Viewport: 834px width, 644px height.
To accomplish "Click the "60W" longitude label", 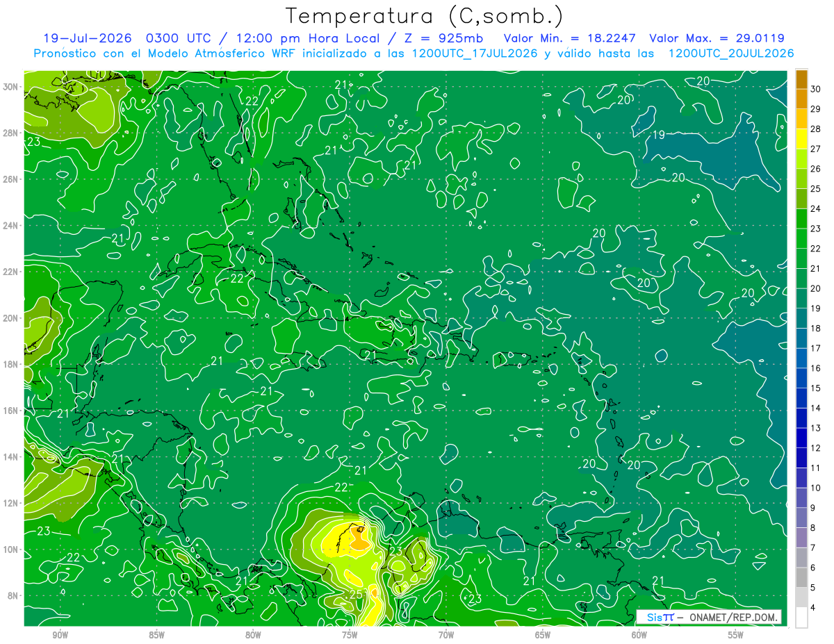I will tap(639, 635).
